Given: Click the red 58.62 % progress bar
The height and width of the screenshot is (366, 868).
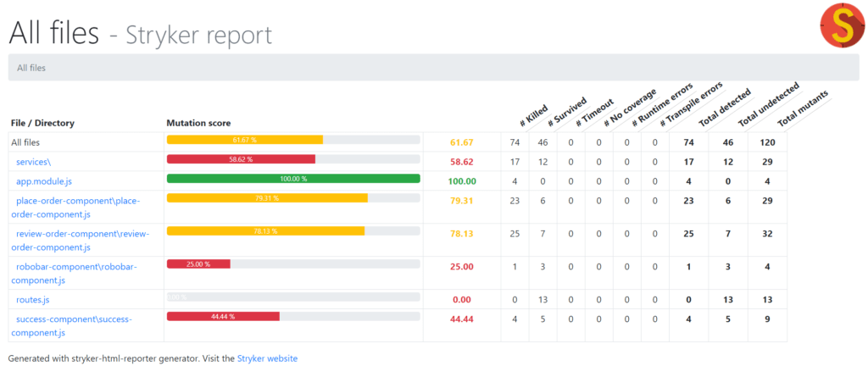Looking at the screenshot, I should coord(241,159).
